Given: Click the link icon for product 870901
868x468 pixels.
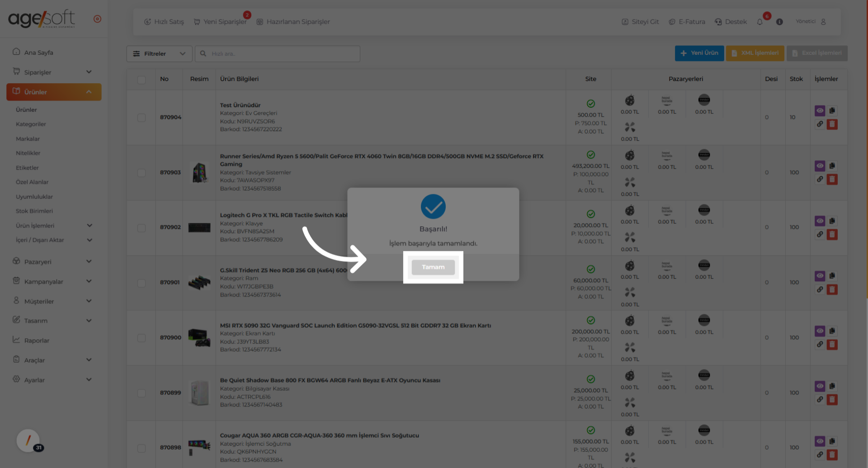Looking at the screenshot, I should (820, 289).
